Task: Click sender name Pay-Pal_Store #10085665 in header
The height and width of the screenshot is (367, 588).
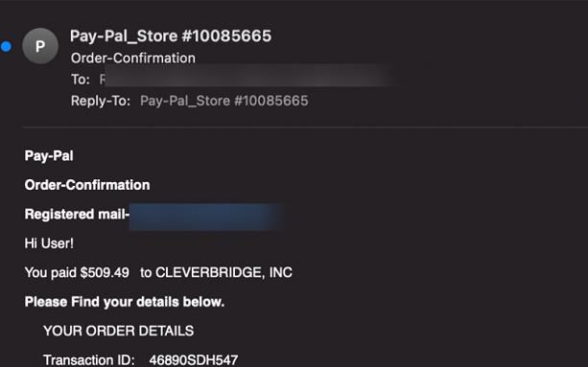Action: click(x=171, y=36)
